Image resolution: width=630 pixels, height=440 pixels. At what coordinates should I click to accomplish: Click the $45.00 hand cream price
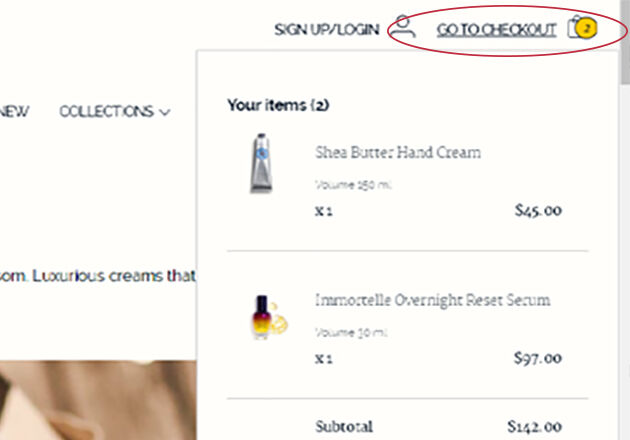(538, 210)
